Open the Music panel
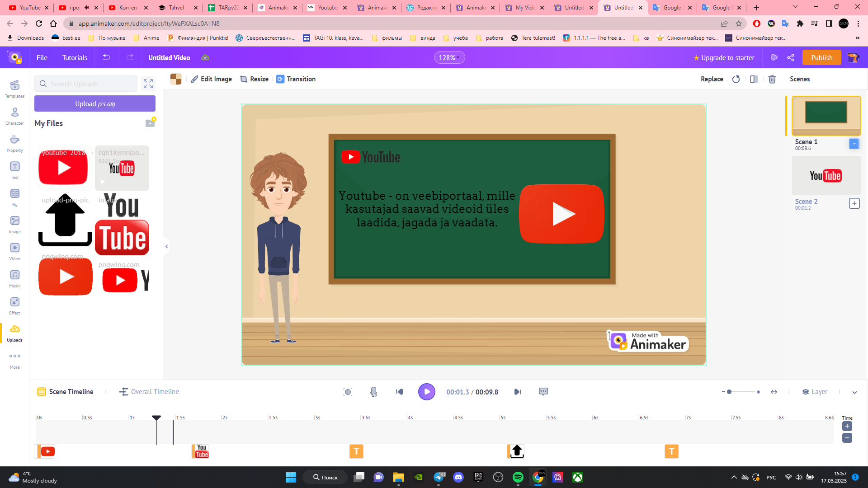Viewport: 868px width, 488px height. coord(14,278)
